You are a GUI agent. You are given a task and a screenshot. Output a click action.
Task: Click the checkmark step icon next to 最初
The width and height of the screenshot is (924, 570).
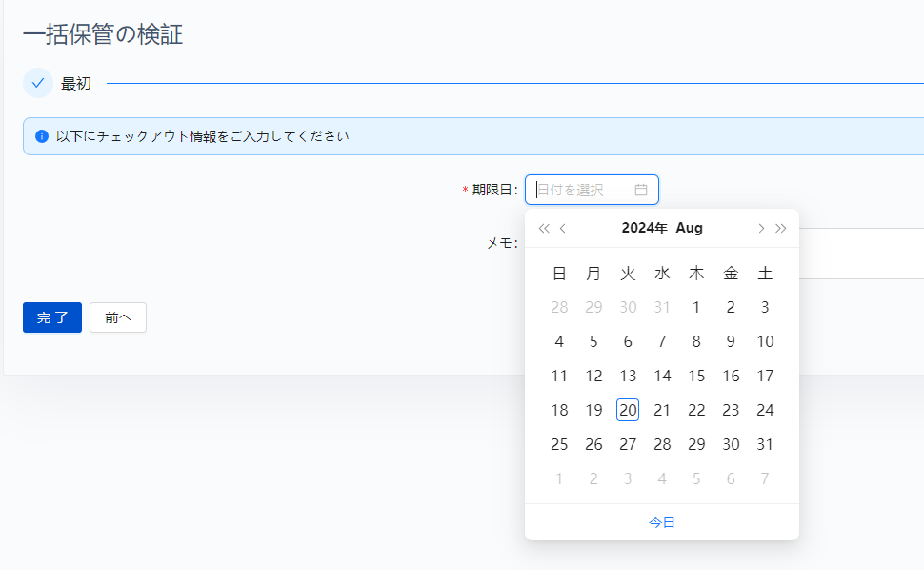[x=37, y=83]
